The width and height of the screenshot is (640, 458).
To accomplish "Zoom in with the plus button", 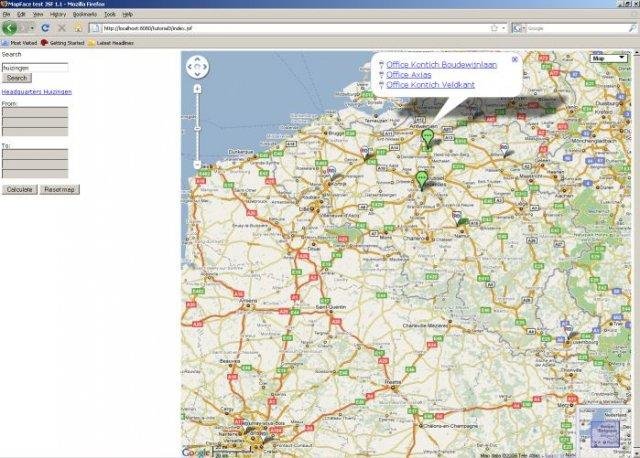I will click(x=198, y=89).
